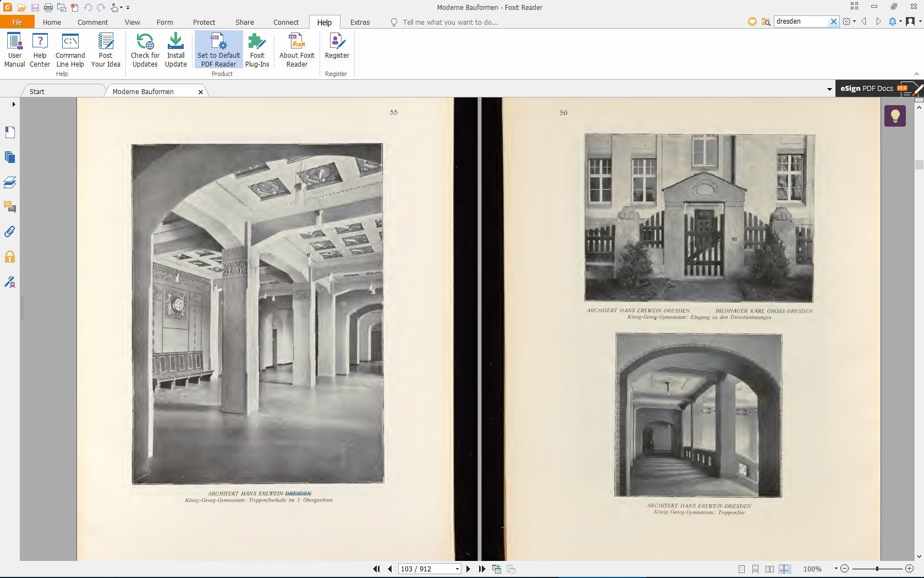Switch to the Comment tab
Viewport: 924px width, 578px height.
(x=92, y=22)
